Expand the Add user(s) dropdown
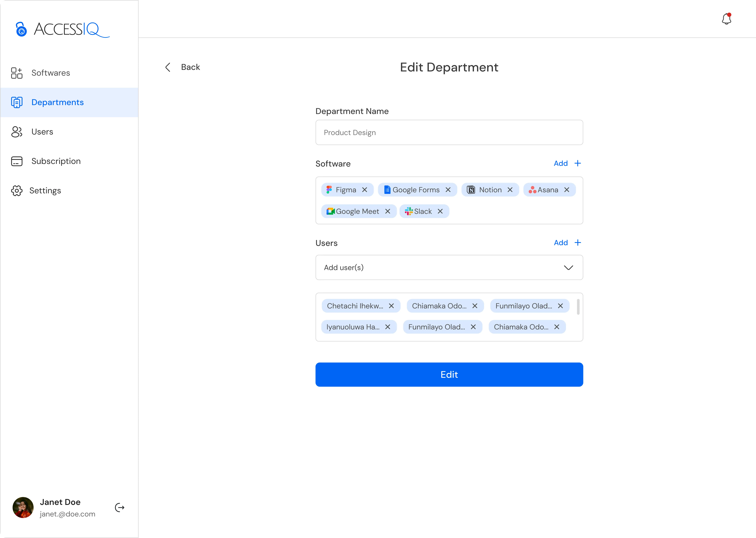The image size is (756, 538). pos(568,268)
